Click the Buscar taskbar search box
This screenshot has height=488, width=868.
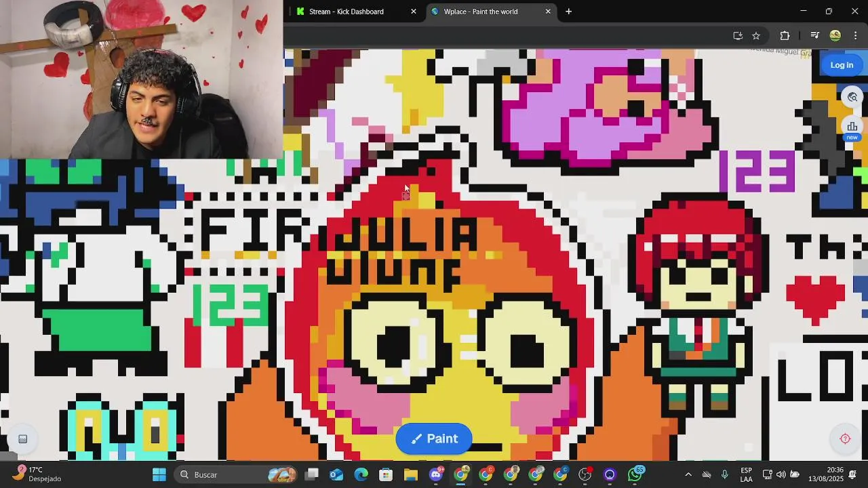(236, 474)
